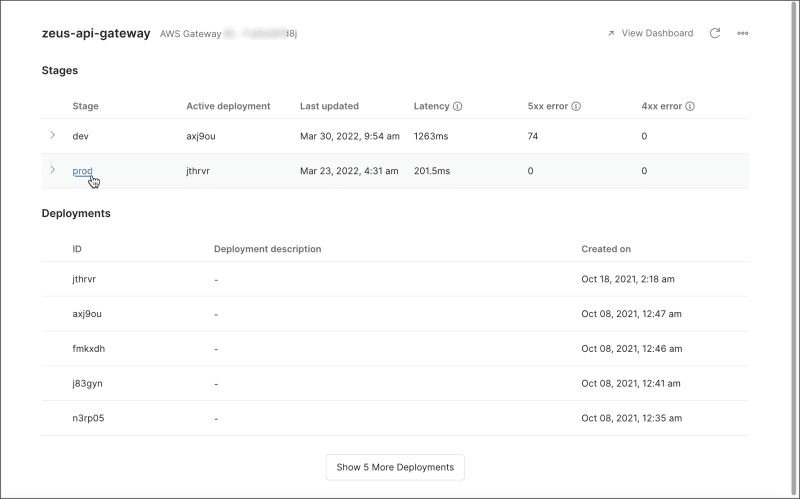Click the zeus-api-gateway title
800x499 pixels.
(96, 33)
